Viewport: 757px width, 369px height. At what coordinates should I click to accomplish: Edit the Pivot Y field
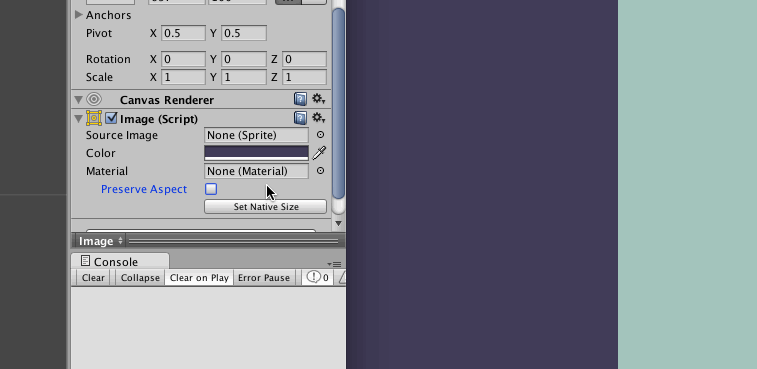point(244,33)
